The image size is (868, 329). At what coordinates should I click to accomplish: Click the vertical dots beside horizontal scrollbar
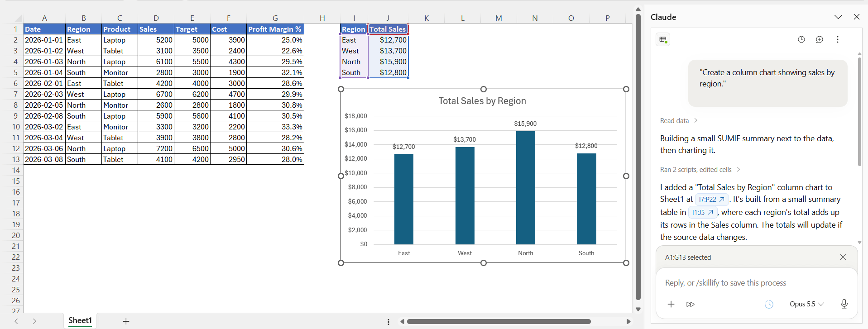click(388, 322)
